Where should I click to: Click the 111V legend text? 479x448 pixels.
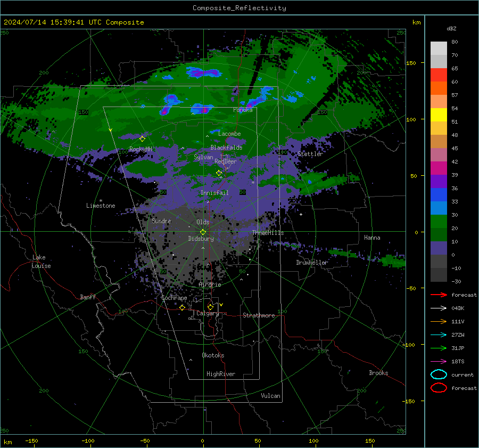(458, 321)
